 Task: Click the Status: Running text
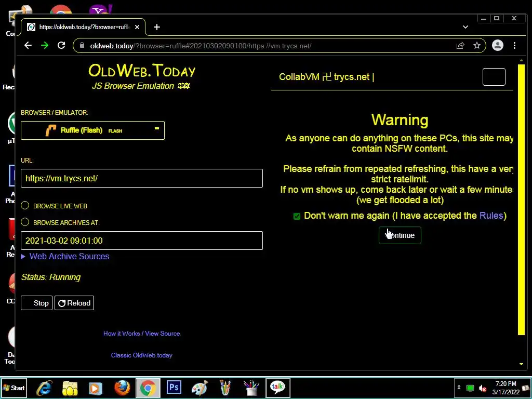51,277
